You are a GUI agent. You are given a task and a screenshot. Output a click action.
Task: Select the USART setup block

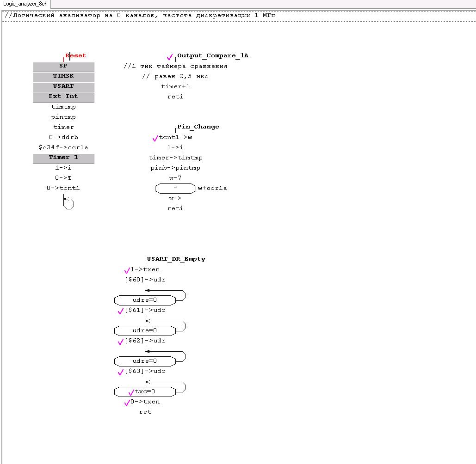tap(63, 86)
